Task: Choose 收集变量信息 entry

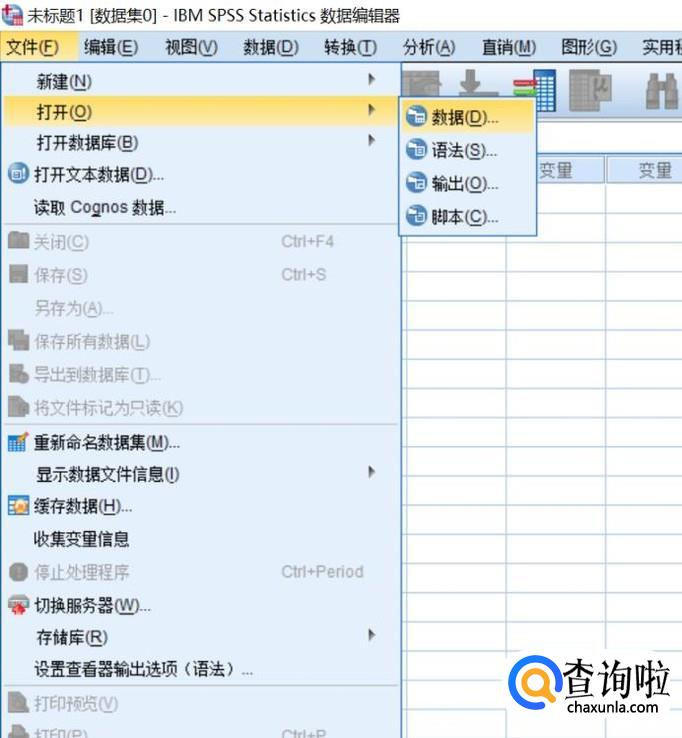Action: point(201,539)
